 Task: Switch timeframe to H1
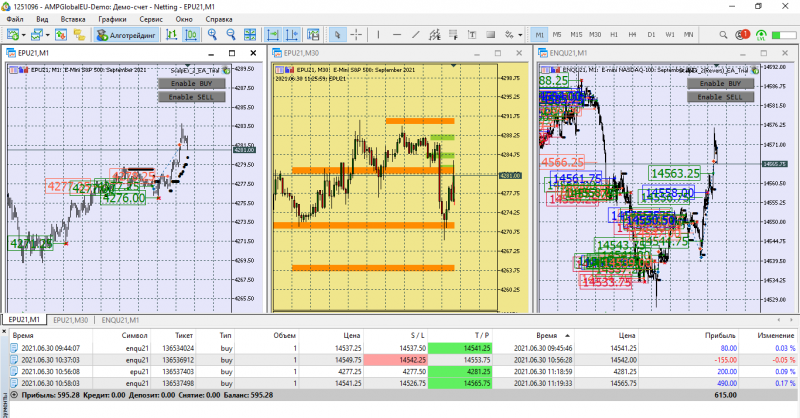(x=614, y=35)
